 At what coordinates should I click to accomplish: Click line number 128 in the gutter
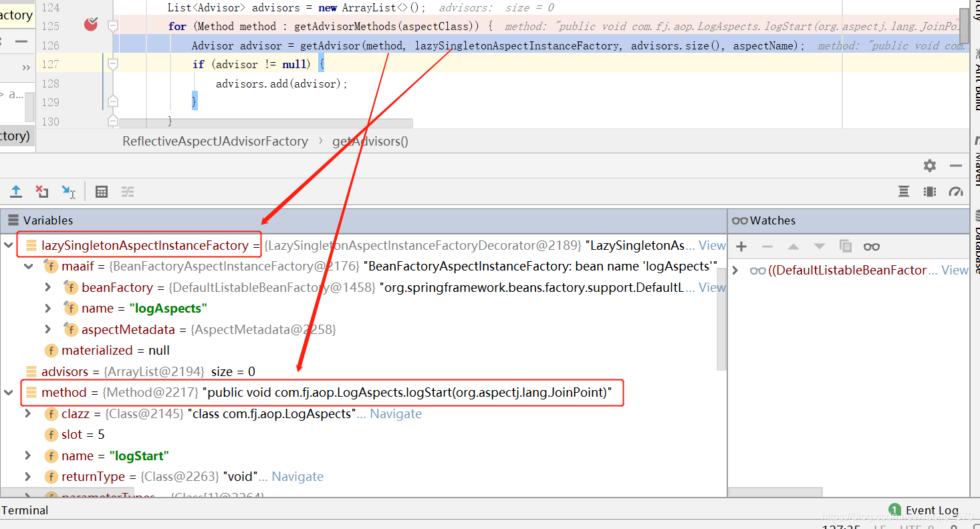click(x=51, y=83)
